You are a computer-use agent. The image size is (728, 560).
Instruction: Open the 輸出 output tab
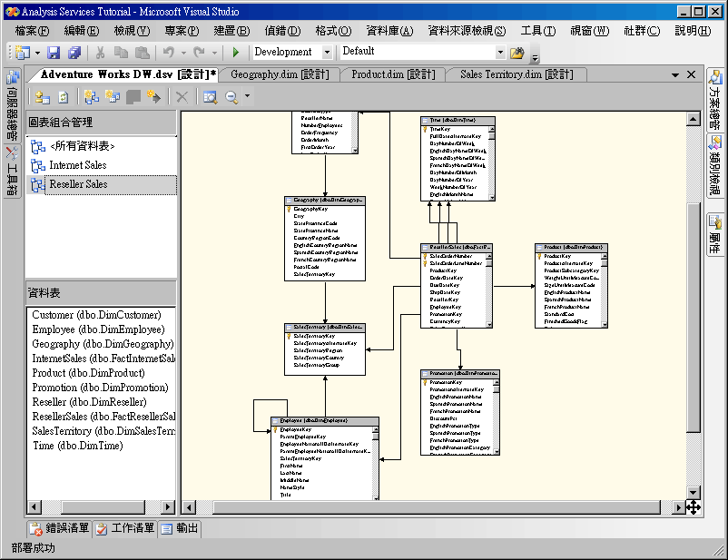pos(180,528)
